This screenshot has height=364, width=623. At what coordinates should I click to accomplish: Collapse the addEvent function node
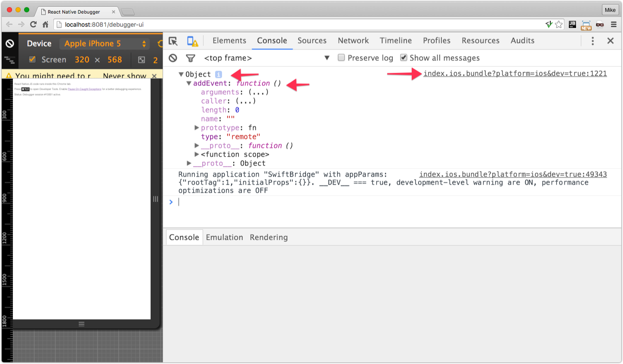[x=189, y=83]
